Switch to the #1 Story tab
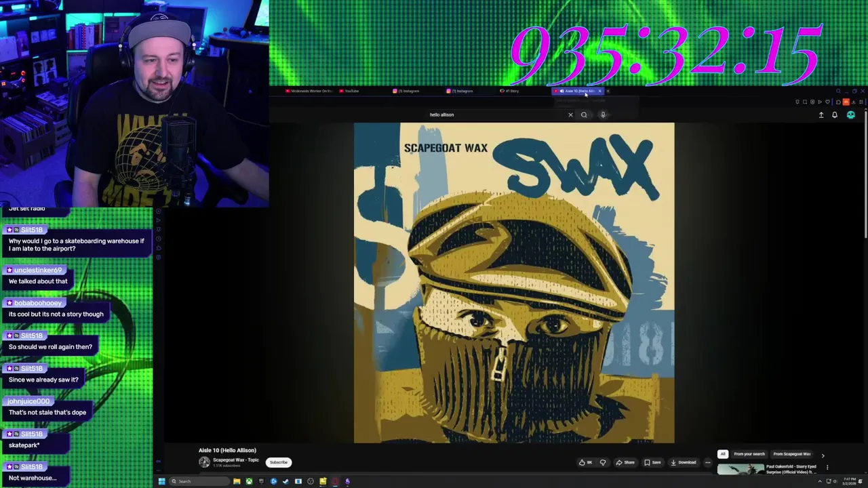This screenshot has height=488, width=868. (510, 91)
